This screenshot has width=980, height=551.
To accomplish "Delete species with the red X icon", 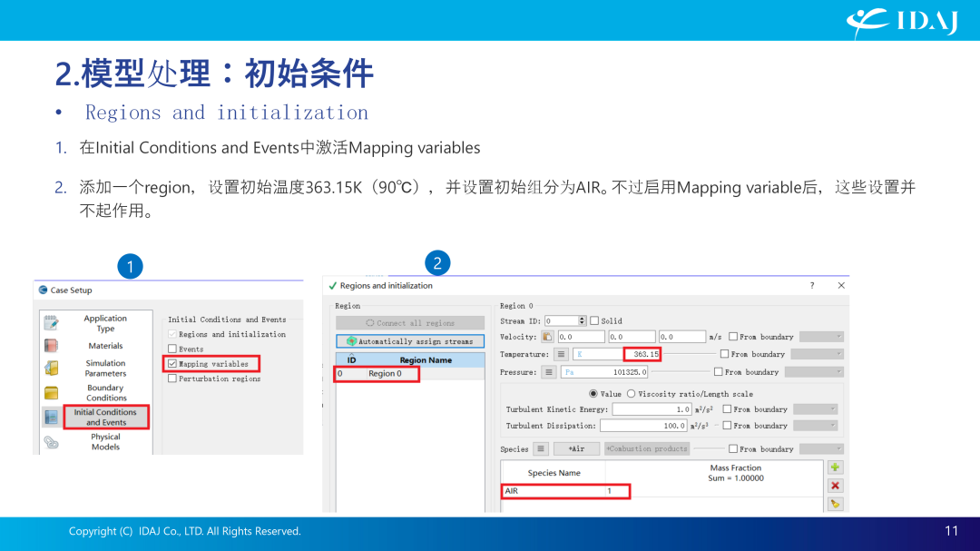I will (x=835, y=486).
